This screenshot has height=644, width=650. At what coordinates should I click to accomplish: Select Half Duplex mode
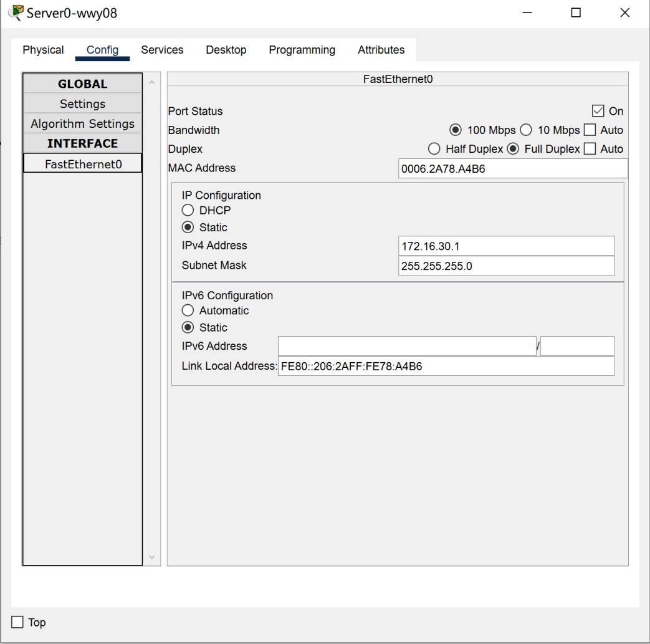click(434, 148)
